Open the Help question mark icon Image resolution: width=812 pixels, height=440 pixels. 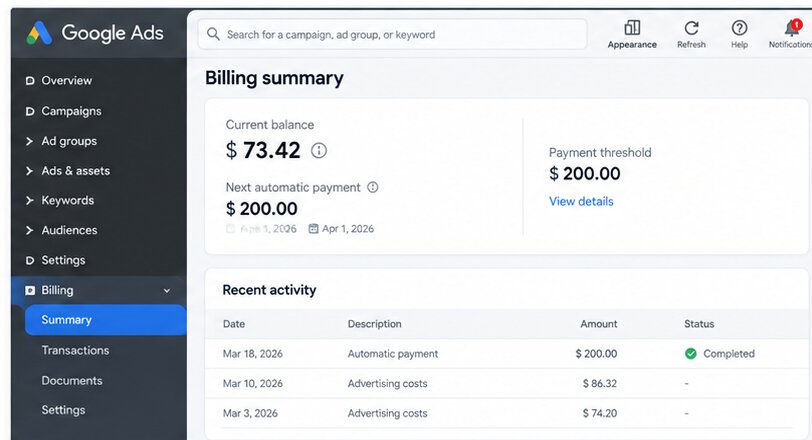point(739,27)
